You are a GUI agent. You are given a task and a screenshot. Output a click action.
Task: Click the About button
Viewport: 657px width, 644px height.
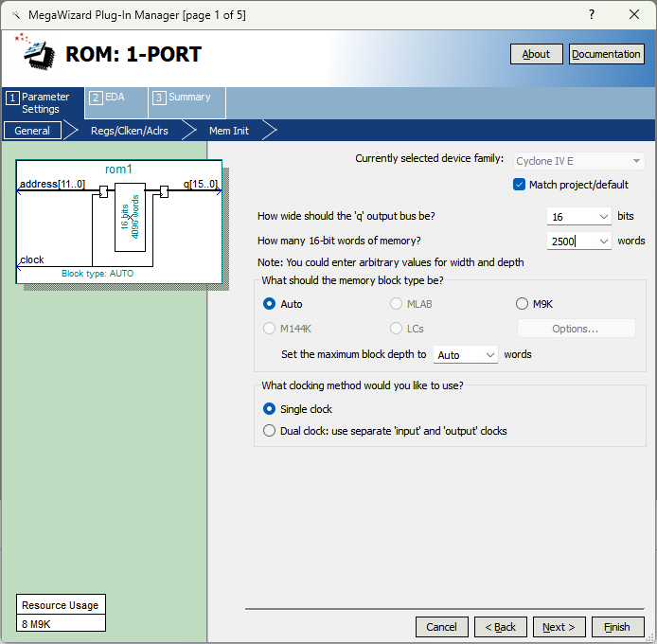click(x=537, y=54)
